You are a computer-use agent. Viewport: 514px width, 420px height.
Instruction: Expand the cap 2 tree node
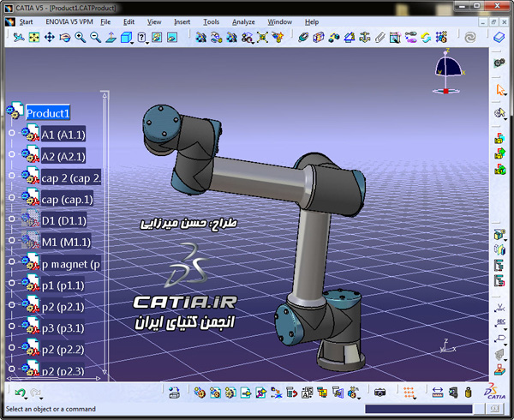click(12, 176)
